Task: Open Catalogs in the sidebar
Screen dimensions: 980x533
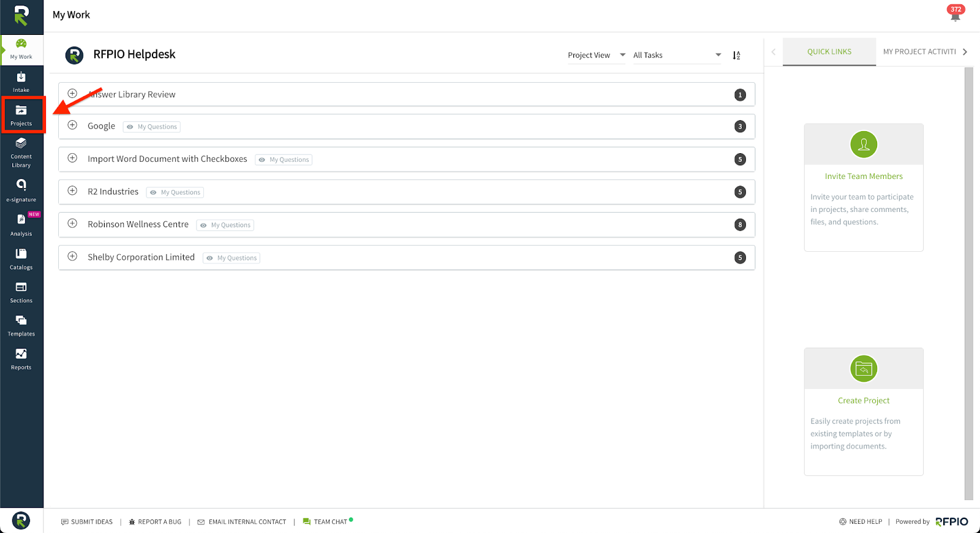Action: [21, 259]
